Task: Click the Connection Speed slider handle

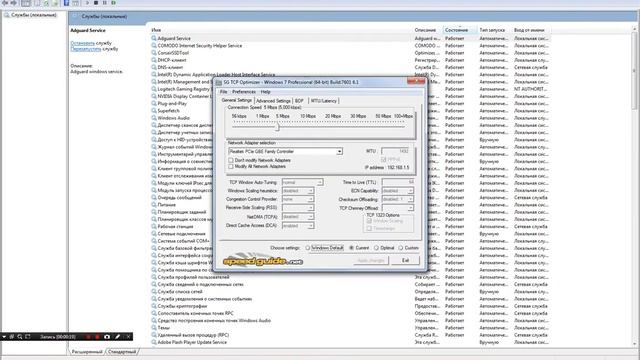Action: tap(277, 127)
